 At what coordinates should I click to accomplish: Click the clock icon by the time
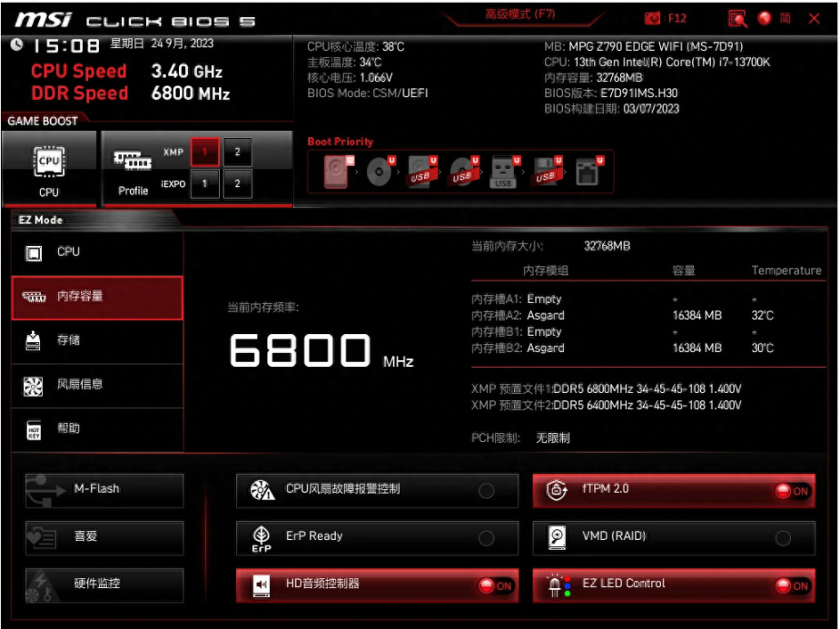17,45
